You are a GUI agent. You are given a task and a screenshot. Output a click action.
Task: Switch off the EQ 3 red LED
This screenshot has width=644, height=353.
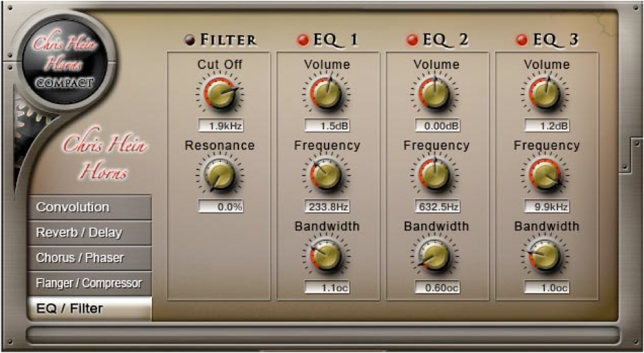(522, 40)
